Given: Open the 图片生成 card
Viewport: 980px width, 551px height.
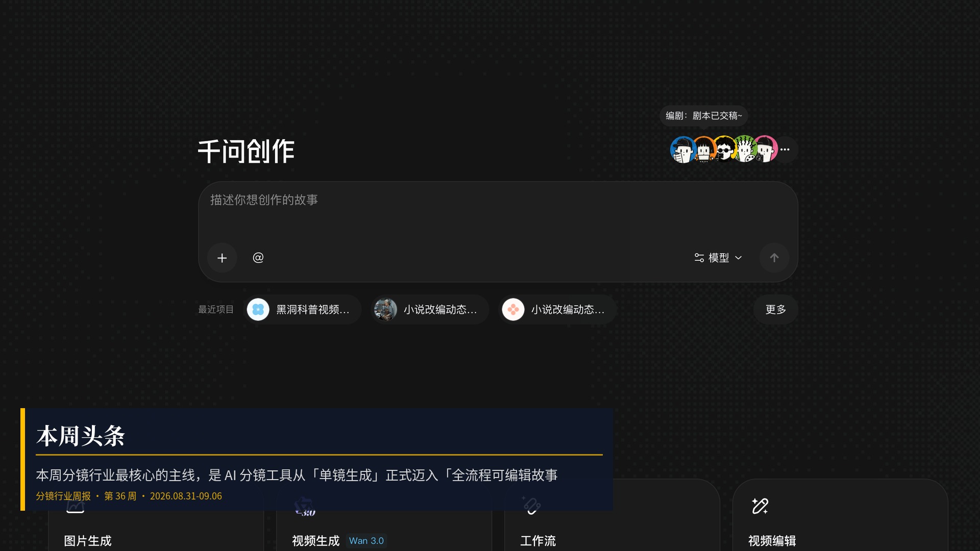Looking at the screenshot, I should 156,531.
